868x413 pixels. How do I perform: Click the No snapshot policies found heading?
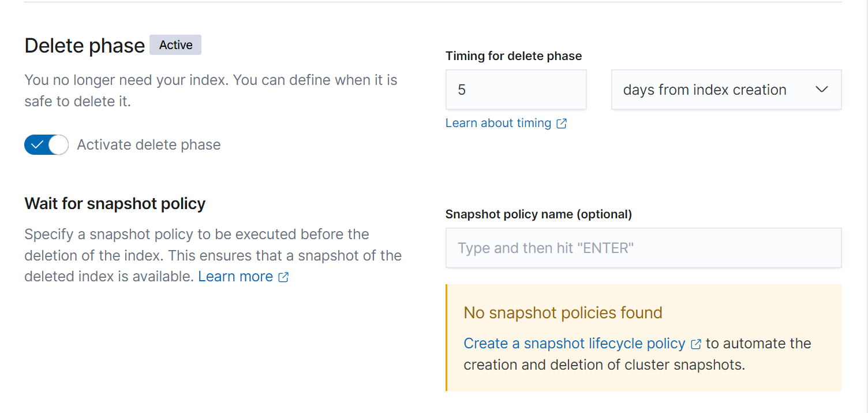coord(563,313)
